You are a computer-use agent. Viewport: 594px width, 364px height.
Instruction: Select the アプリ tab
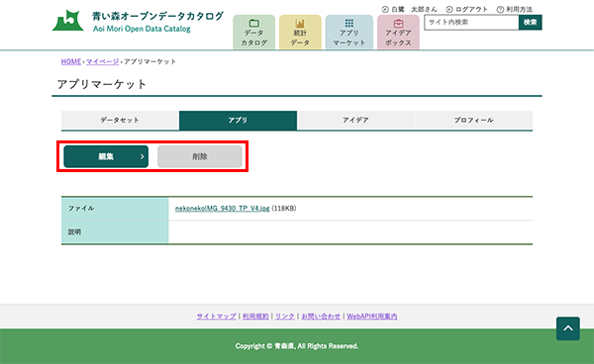coord(238,121)
